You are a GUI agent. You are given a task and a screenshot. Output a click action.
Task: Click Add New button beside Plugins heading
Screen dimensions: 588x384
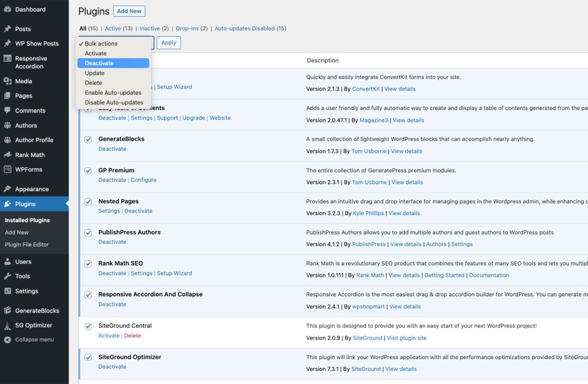coord(129,11)
